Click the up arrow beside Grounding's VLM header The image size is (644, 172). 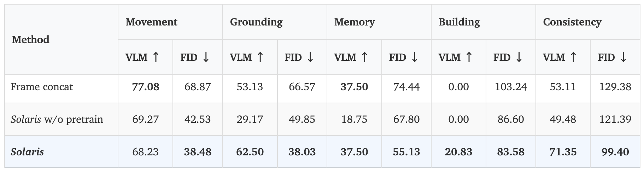tap(260, 57)
